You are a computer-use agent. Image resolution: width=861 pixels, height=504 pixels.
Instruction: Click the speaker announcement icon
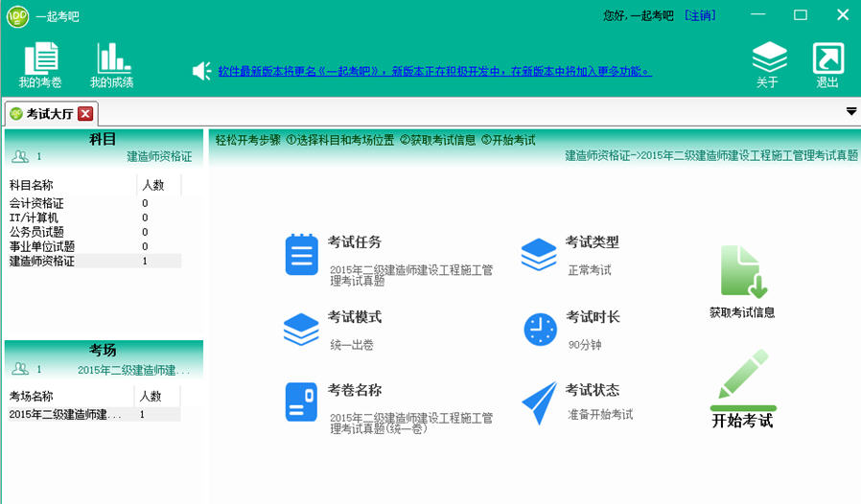coord(201,71)
